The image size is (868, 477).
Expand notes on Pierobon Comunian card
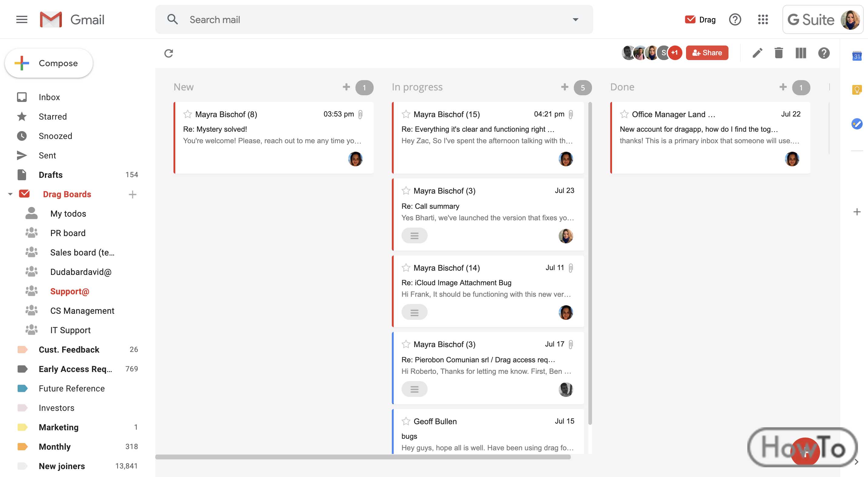[x=415, y=389]
